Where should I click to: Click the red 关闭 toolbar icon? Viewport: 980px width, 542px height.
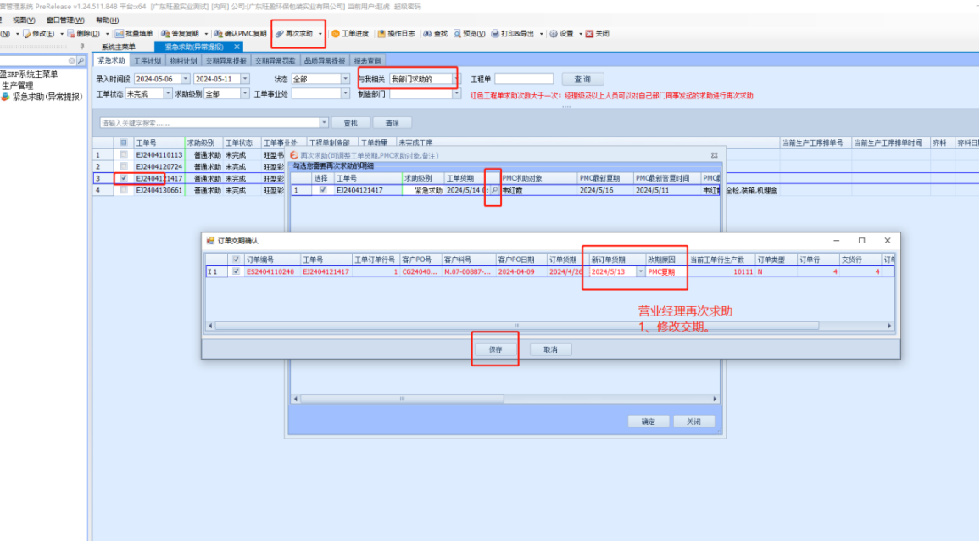click(589, 34)
